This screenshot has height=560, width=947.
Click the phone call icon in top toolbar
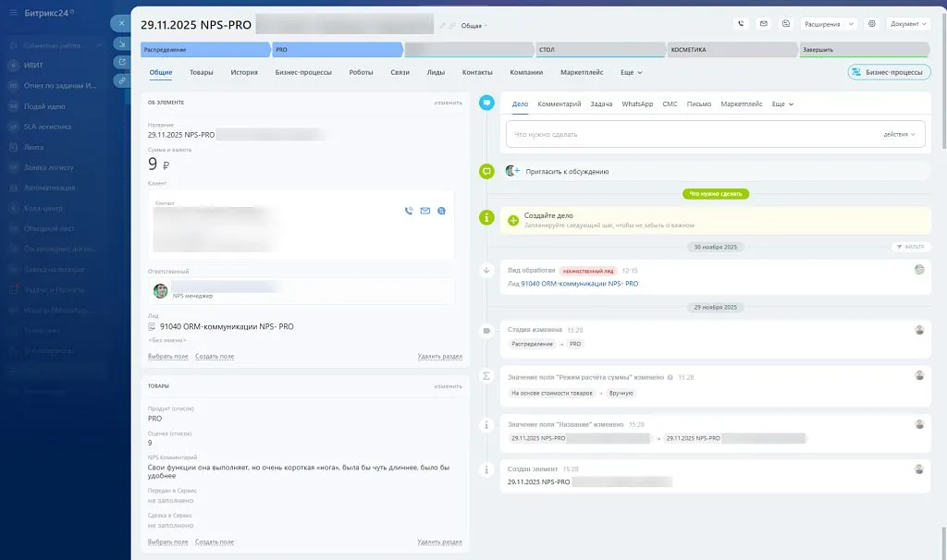coord(741,23)
